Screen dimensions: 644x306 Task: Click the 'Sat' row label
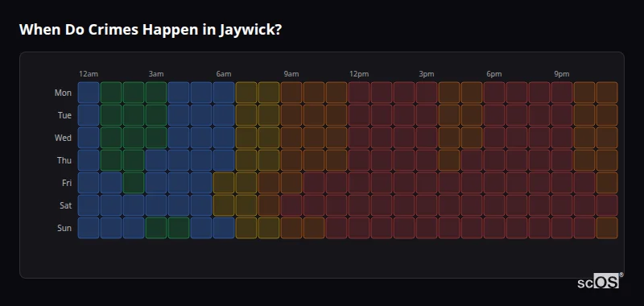click(66, 205)
